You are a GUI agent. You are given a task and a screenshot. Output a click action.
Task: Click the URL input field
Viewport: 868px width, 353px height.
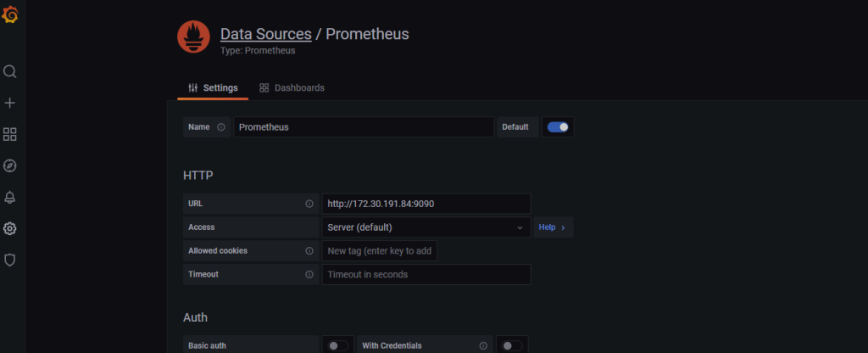(426, 204)
